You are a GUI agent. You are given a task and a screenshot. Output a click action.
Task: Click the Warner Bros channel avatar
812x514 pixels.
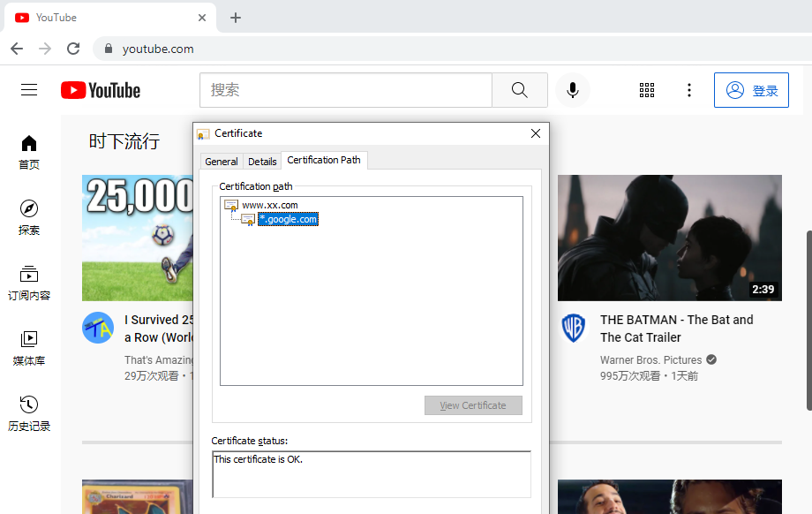coord(574,328)
